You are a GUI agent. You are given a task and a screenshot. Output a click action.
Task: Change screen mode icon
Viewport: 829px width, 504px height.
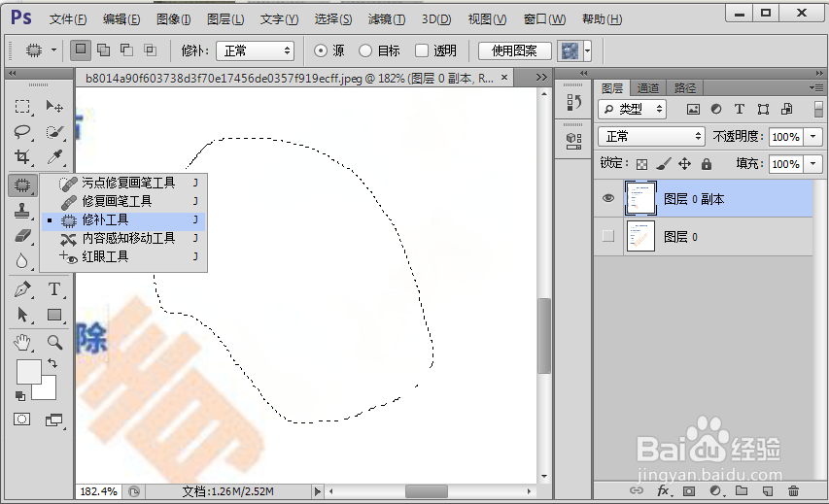click(x=53, y=420)
